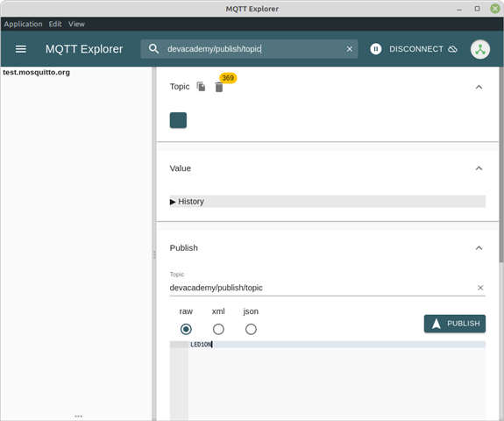
Task: Collapse the Publish section
Action: (x=479, y=247)
